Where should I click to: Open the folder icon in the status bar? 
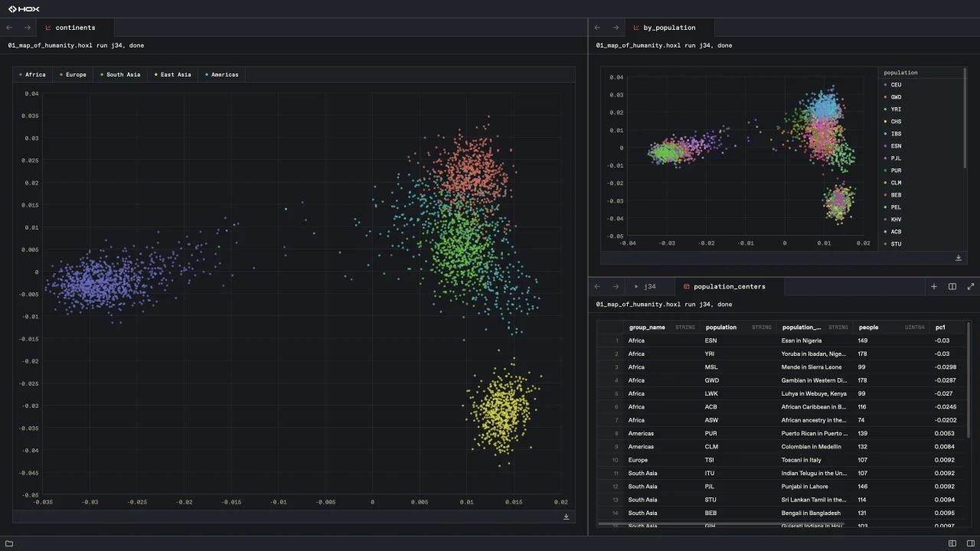point(9,543)
